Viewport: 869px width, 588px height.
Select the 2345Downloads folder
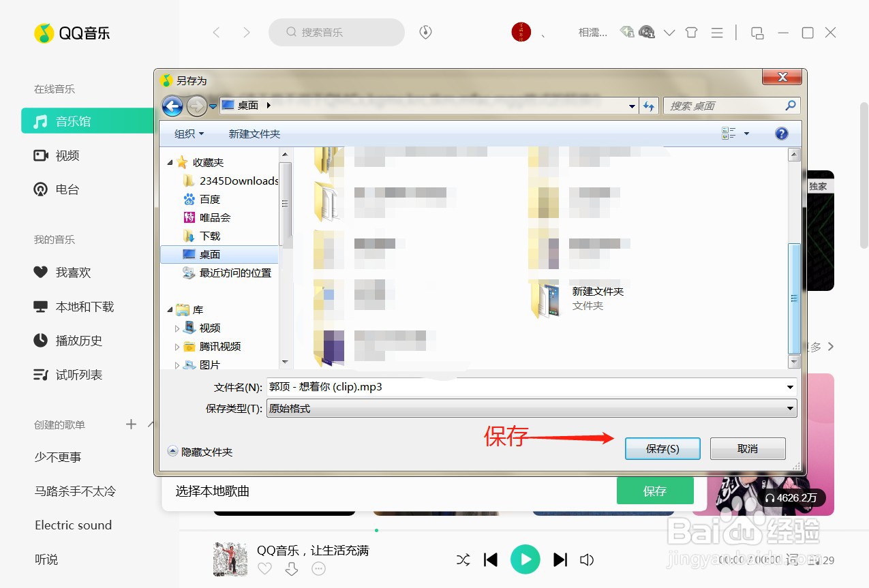230,181
